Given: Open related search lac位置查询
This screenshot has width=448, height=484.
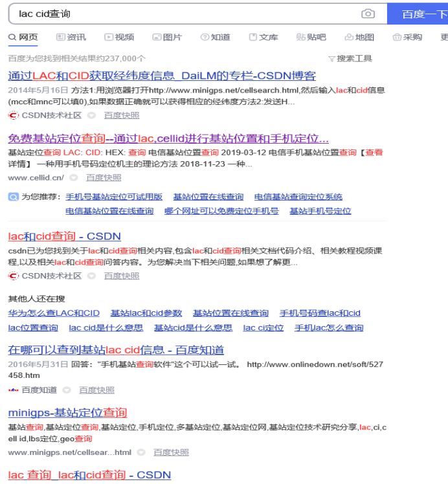Looking at the screenshot, I should 33,328.
